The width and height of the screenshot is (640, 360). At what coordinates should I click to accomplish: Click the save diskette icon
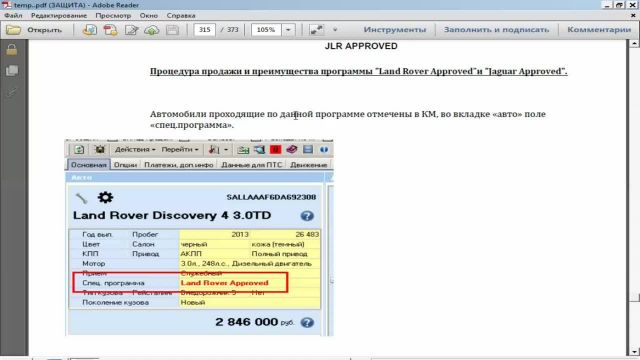[172, 30]
